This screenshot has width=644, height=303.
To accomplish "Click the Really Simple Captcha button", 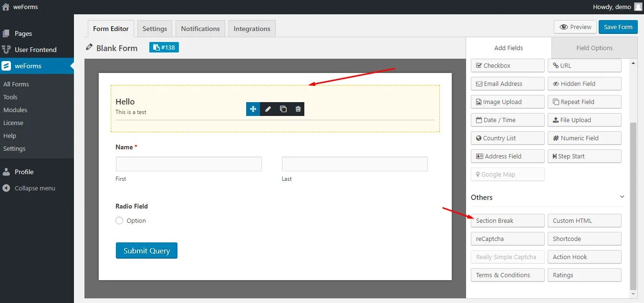I will tap(508, 257).
